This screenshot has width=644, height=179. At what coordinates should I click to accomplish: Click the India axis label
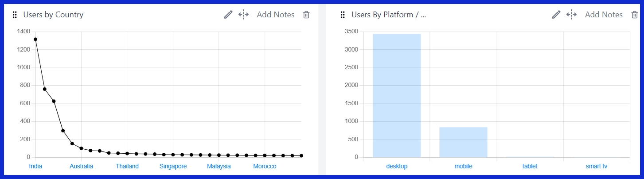tap(35, 167)
